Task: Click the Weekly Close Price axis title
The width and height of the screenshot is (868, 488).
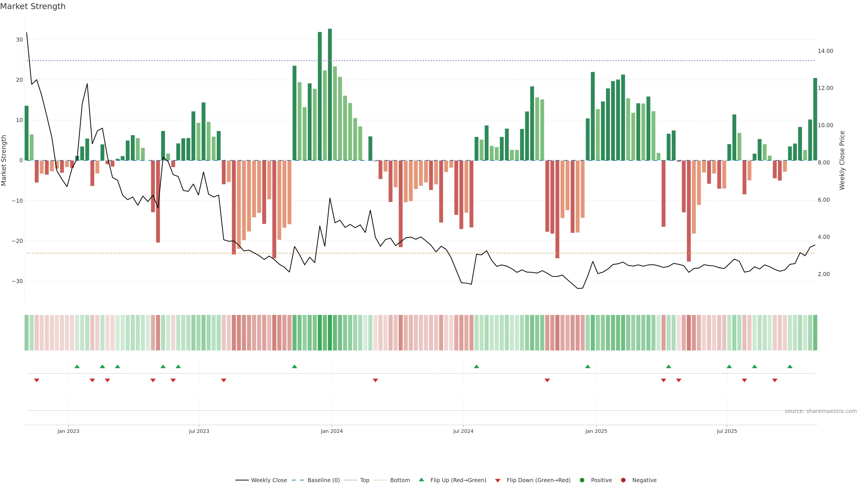Action: click(x=842, y=160)
